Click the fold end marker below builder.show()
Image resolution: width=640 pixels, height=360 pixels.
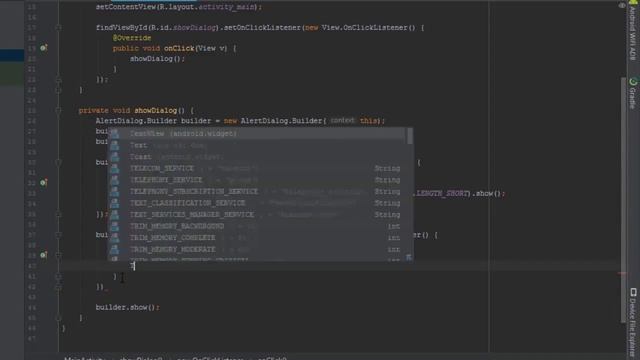[x=58, y=318]
